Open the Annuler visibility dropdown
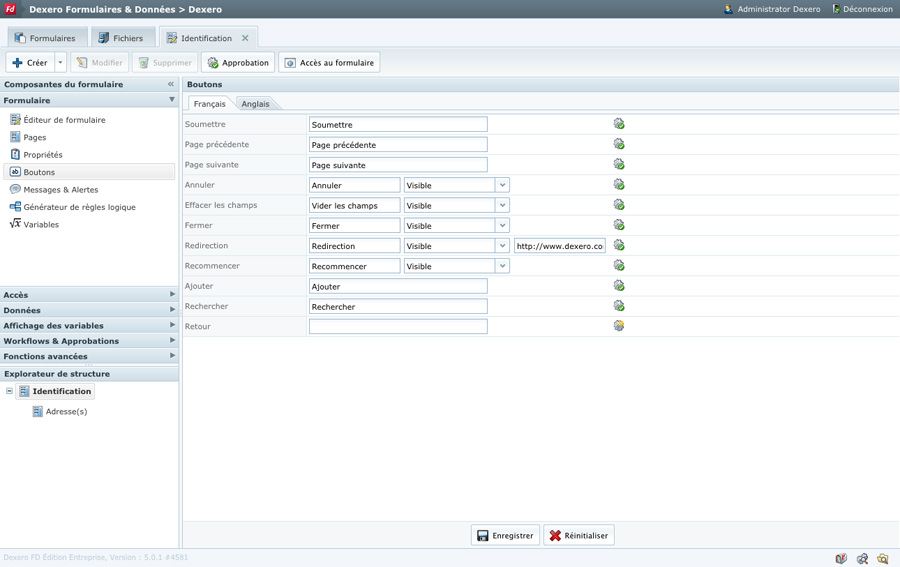The image size is (900, 567). [x=502, y=185]
